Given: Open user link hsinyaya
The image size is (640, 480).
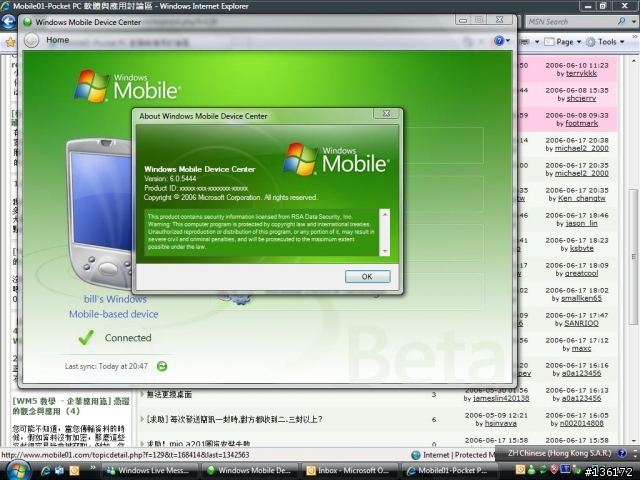Looking at the screenshot, I should tap(501, 424).
